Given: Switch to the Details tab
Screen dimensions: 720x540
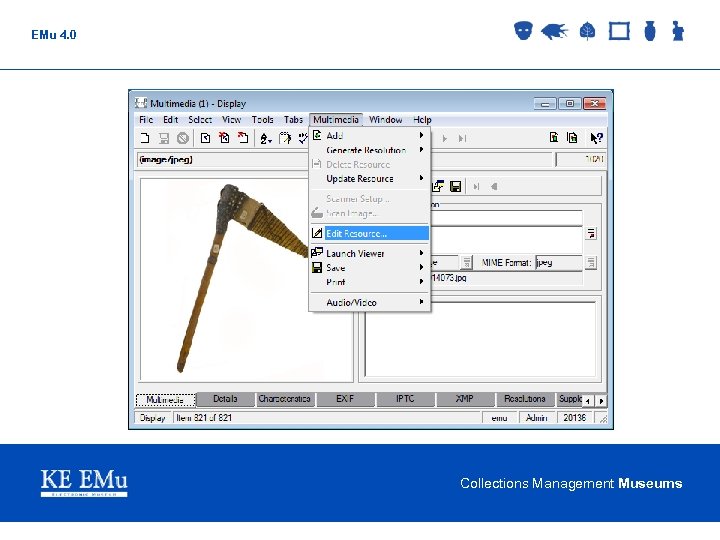Looking at the screenshot, I should 225,399.
